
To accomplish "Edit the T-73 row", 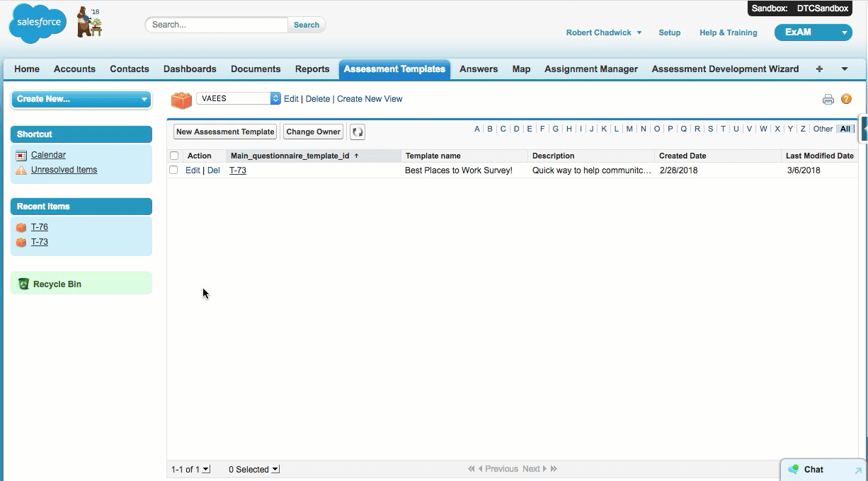I will click(193, 170).
